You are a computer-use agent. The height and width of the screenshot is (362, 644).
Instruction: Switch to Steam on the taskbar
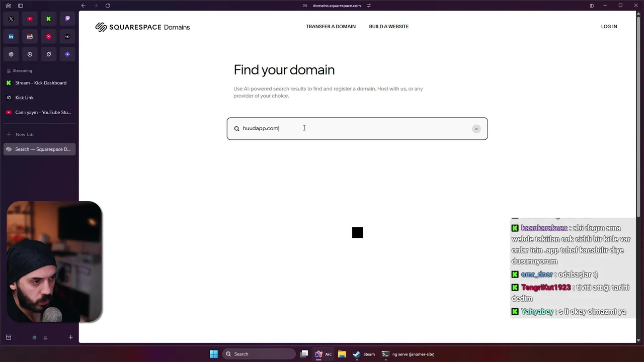(x=364, y=354)
